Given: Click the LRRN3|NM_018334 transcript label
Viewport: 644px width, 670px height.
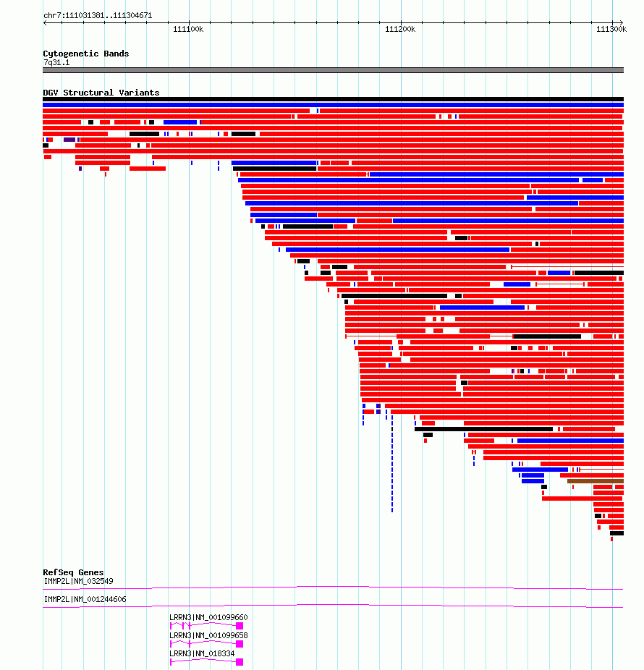Looking at the screenshot, I should coord(202,653).
